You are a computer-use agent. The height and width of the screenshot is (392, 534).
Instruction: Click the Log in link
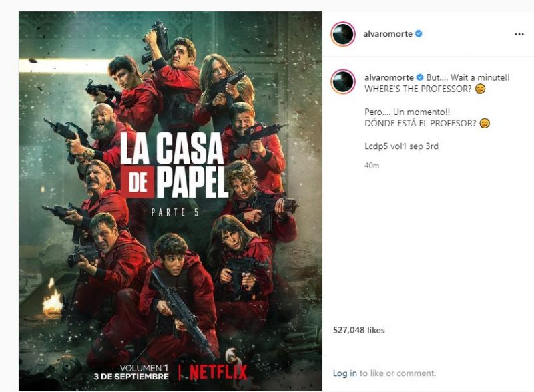[345, 373]
